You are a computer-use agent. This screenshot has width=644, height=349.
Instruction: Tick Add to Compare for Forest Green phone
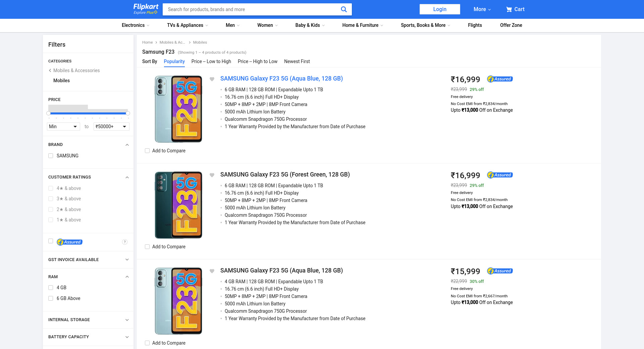[x=147, y=247]
